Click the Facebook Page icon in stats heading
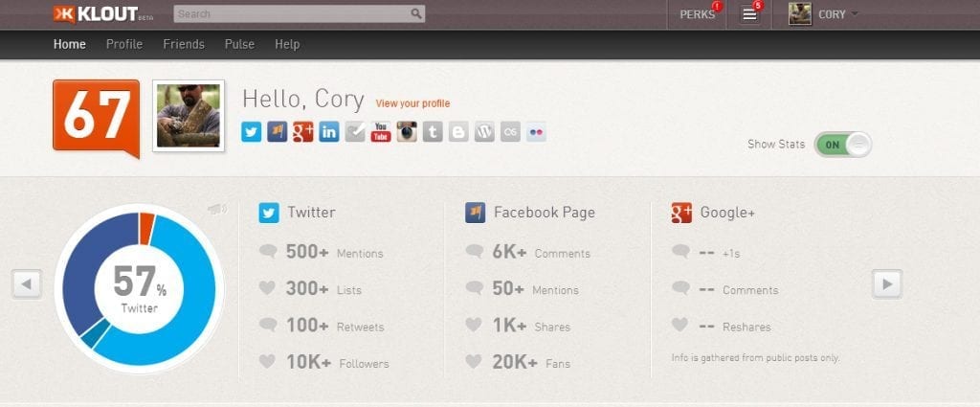 (475, 213)
